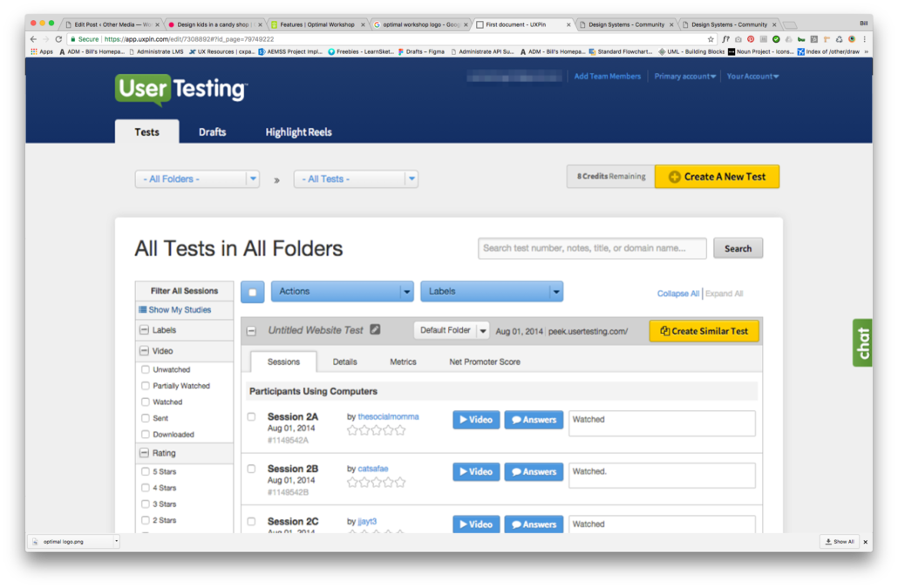Switch to the Highlight Reels tab
Image resolution: width=898 pixels, height=588 pixels.
coord(298,132)
